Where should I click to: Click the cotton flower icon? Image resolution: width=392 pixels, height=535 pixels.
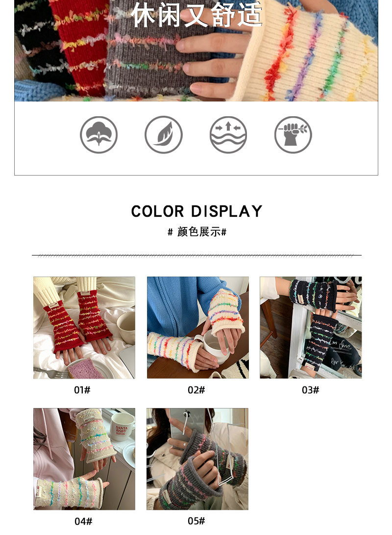(99, 135)
